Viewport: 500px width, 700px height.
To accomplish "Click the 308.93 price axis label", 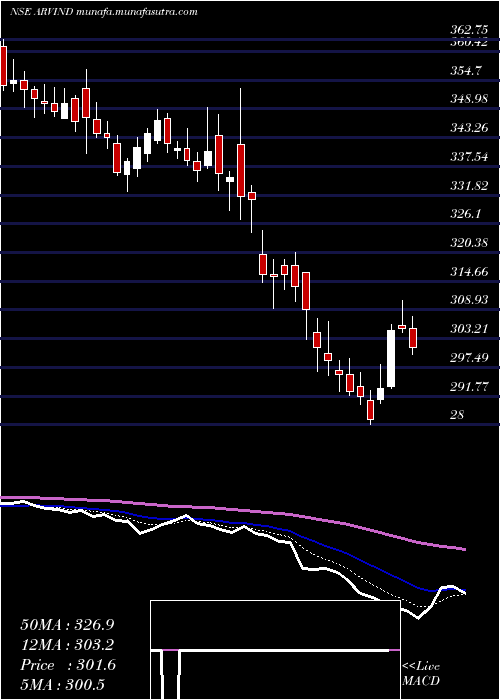I will point(469,300).
